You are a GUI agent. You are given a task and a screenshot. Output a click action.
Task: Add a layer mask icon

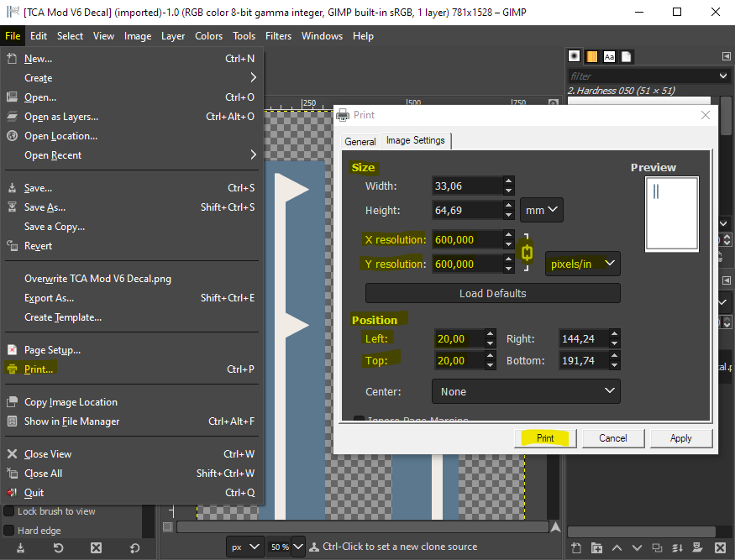697,547
